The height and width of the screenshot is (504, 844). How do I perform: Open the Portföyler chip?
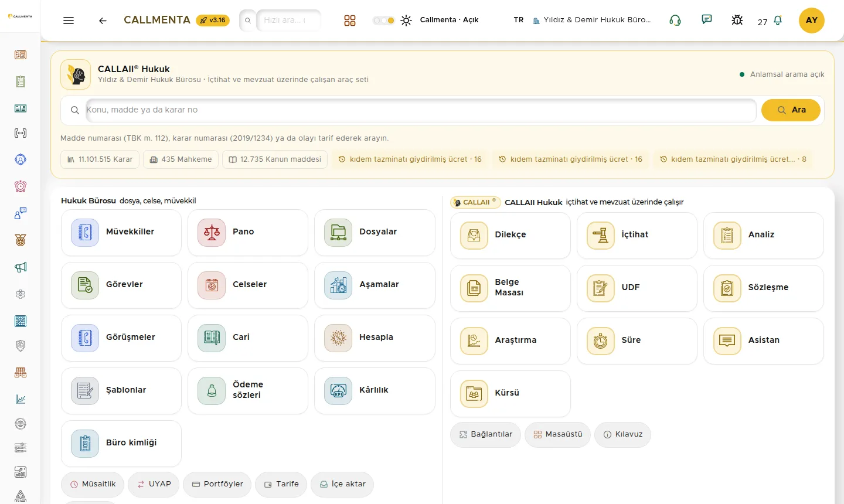pyautogui.click(x=217, y=485)
